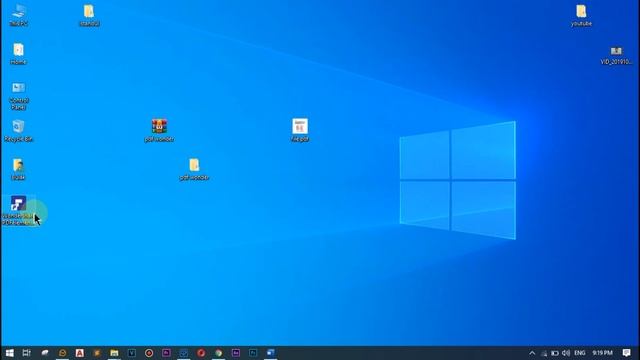Open the Action Center notifications
Viewport: 640px width, 360px height.
point(627,353)
